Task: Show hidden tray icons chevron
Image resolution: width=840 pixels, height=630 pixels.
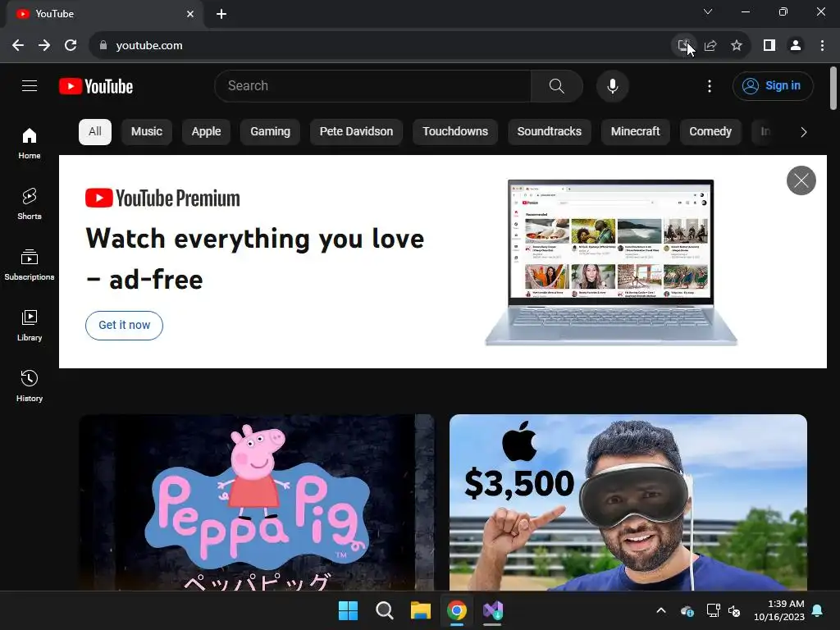Action: pos(661,610)
